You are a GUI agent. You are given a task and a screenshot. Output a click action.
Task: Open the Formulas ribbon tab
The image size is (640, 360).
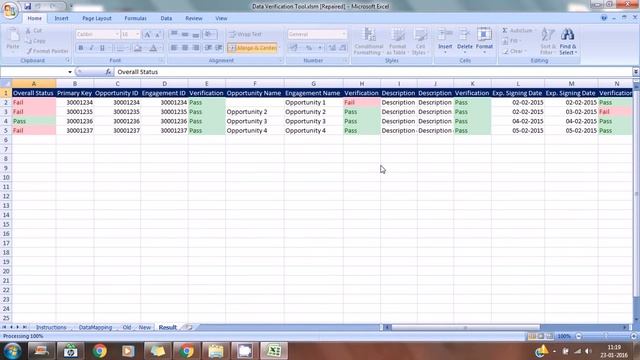click(x=135, y=18)
